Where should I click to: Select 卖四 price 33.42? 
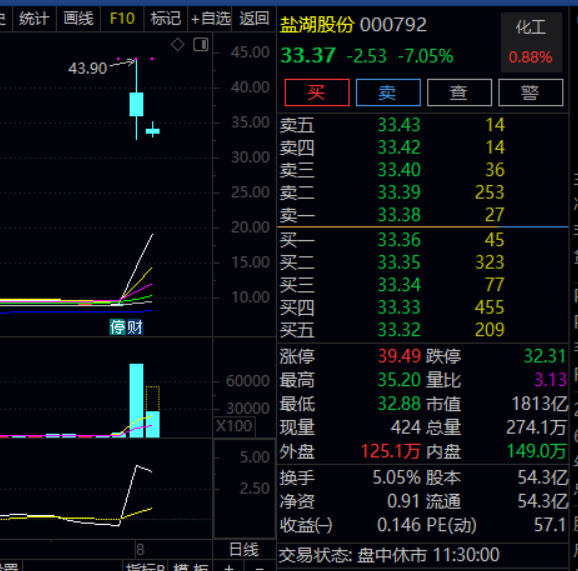click(x=399, y=147)
